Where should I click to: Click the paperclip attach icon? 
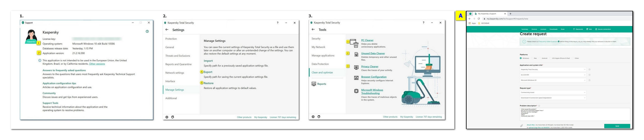point(521,126)
